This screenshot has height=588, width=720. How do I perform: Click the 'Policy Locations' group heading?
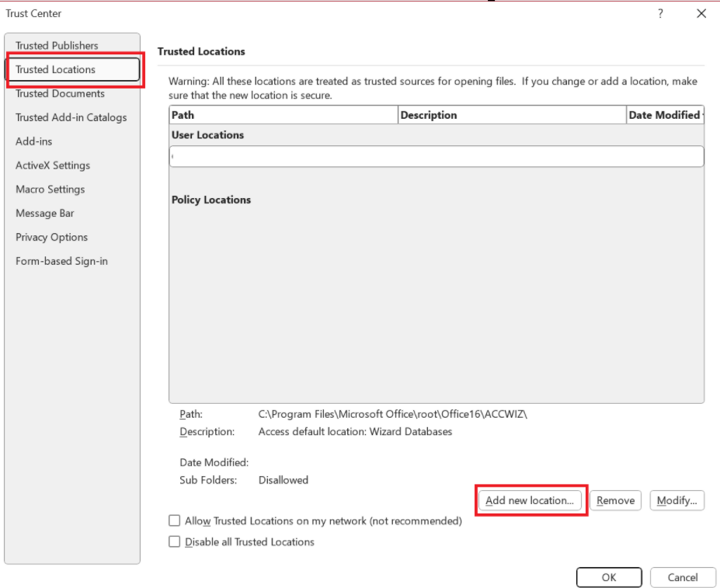(x=211, y=200)
